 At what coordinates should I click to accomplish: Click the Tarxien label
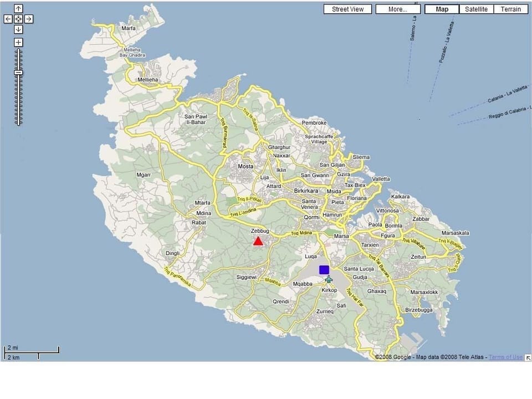tap(370, 244)
